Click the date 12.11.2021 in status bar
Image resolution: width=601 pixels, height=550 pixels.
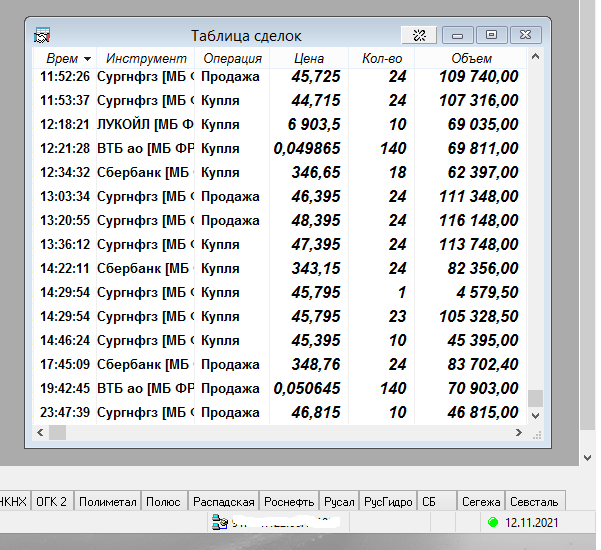tap(532, 522)
